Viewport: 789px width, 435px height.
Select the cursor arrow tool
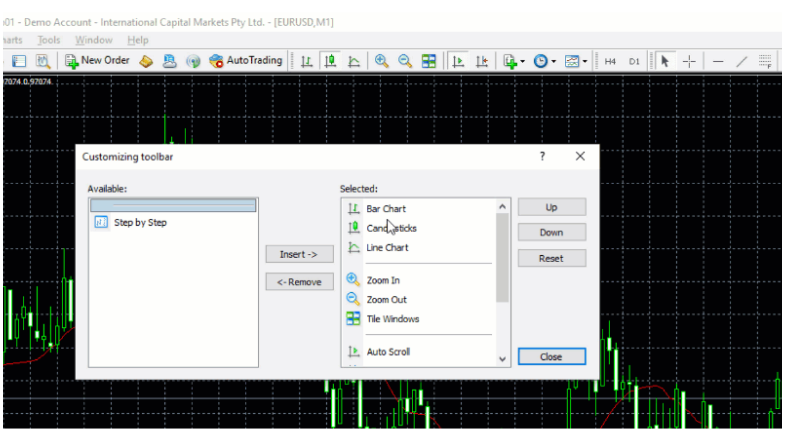pyautogui.click(x=665, y=61)
